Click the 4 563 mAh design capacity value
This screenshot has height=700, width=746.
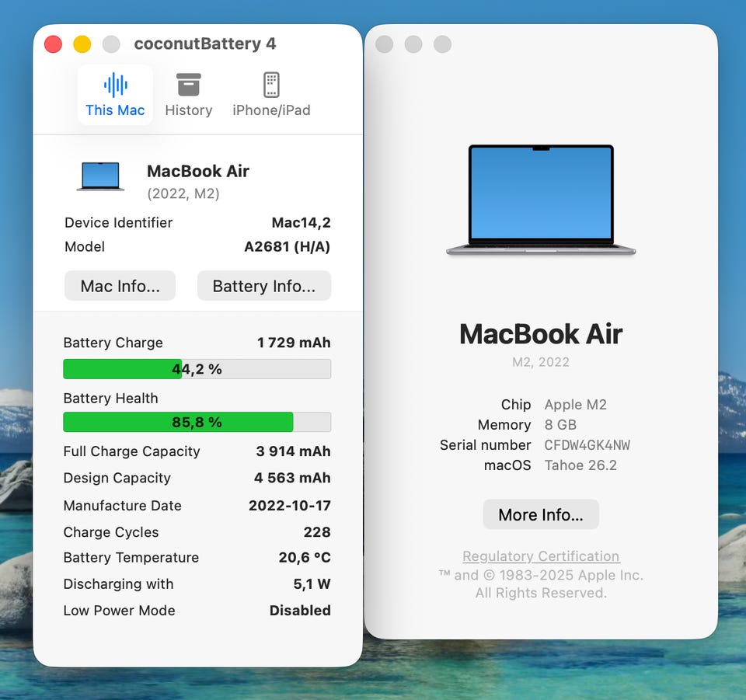[292, 478]
